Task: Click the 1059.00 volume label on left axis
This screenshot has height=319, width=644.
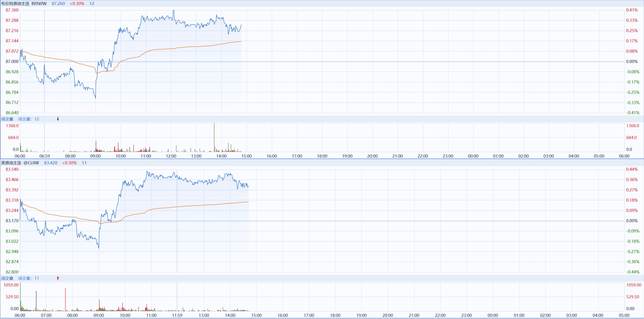Action: click(x=11, y=285)
